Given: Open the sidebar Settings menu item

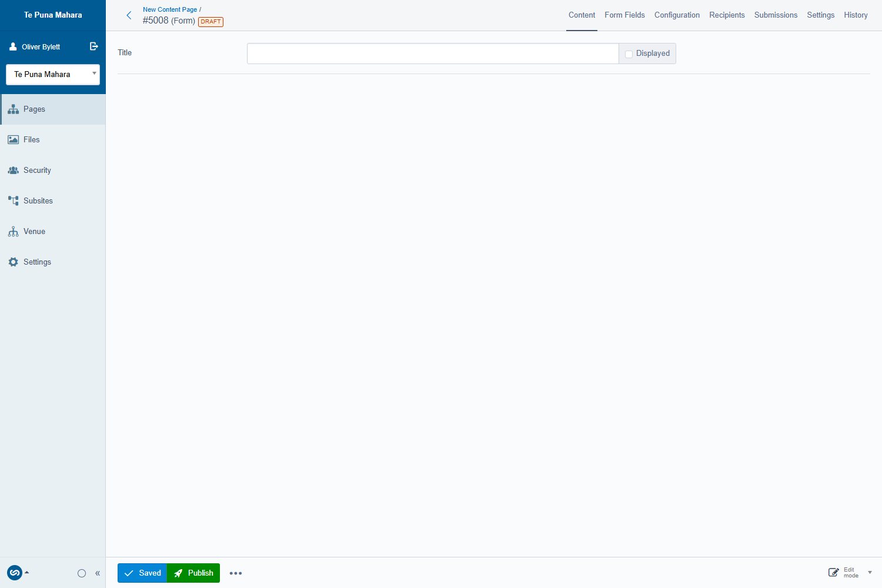Looking at the screenshot, I should 53,262.
